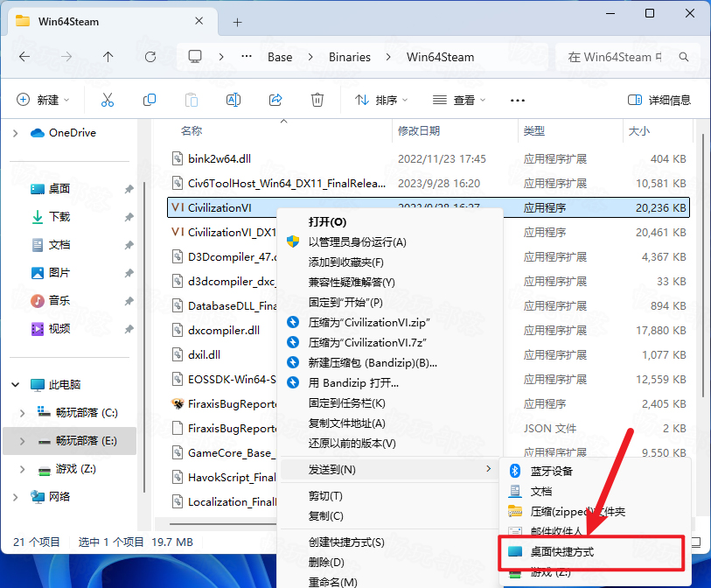Sort by the 类型 column header

click(534, 131)
